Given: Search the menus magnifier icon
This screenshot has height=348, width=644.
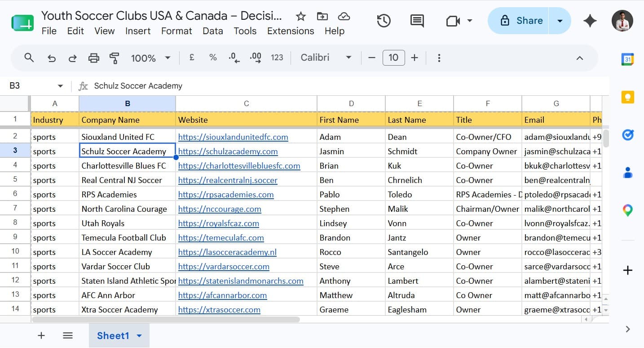Looking at the screenshot, I should coord(29,58).
